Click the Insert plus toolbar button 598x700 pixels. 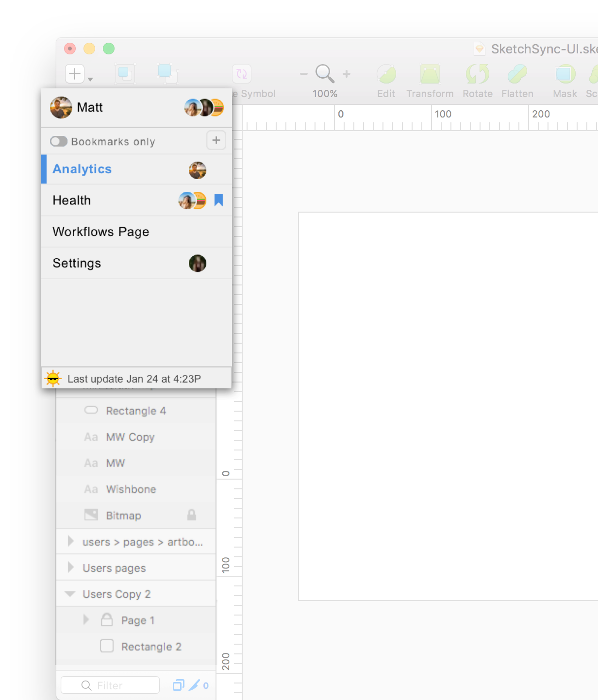point(75,74)
